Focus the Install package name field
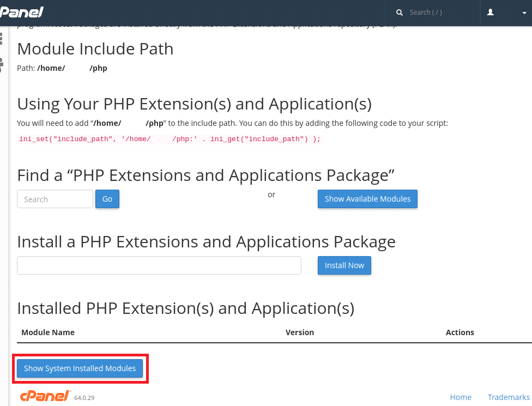This screenshot has height=406, width=532. 159,265
